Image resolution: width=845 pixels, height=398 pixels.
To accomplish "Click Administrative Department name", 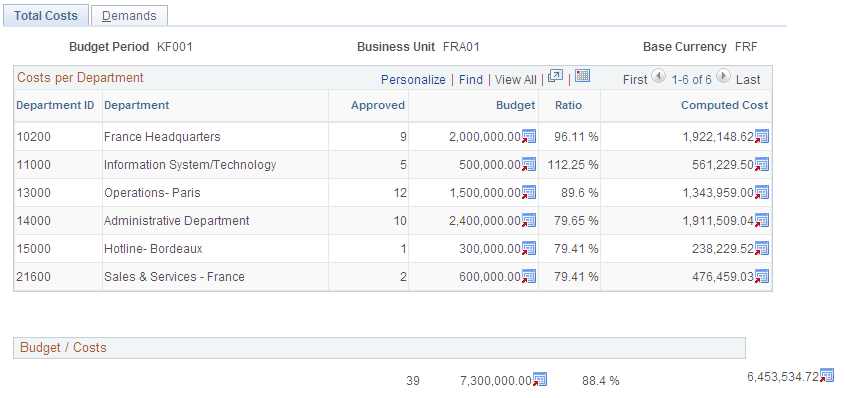I will pyautogui.click(x=177, y=221).
